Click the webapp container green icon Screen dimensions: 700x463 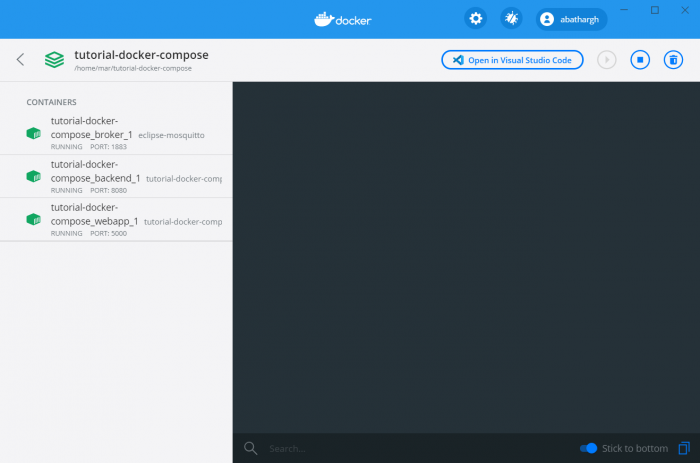tap(33, 219)
